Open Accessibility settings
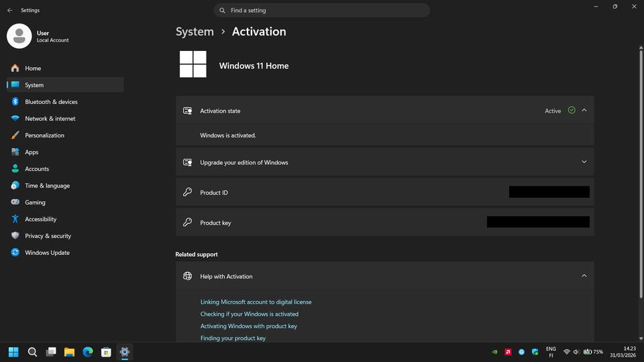This screenshot has width=644, height=362. 40,219
